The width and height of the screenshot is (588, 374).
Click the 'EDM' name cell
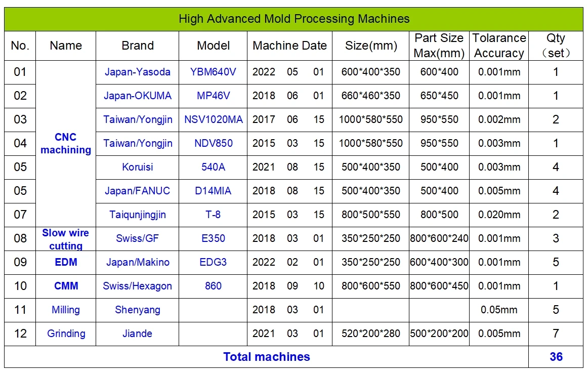(66, 262)
